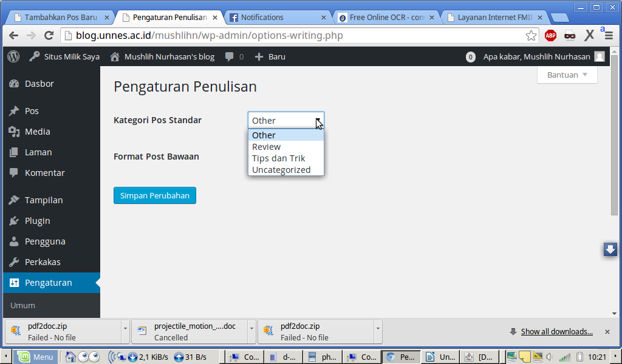Select the Pengaturan settings menu

pyautogui.click(x=52, y=283)
